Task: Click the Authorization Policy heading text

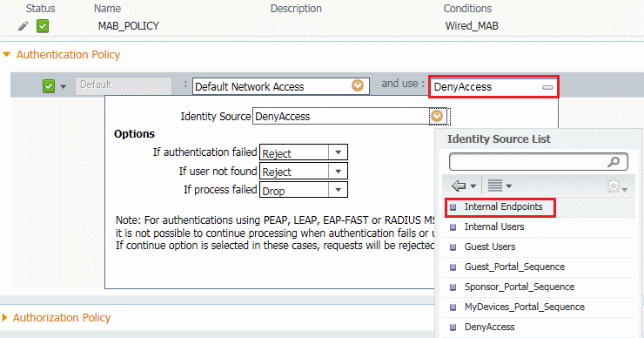Action: click(62, 318)
